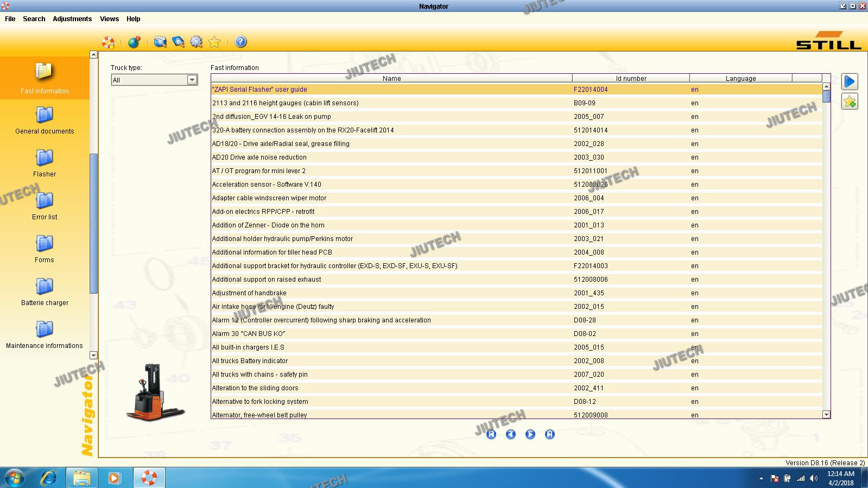Click the truck search magnifier toolbar icon

[160, 42]
